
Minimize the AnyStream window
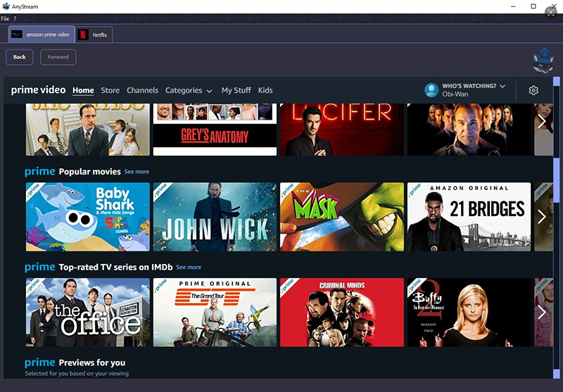[x=514, y=6]
